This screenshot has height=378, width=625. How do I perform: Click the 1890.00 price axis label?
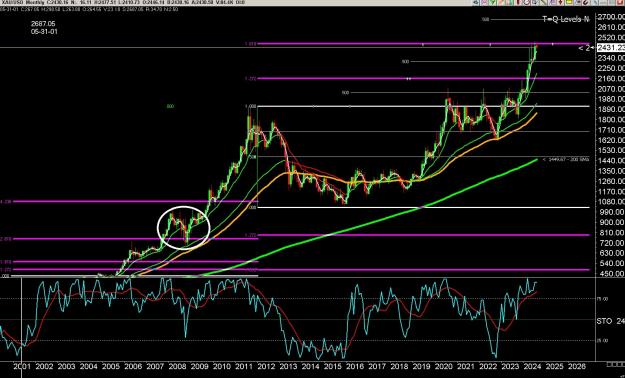[x=611, y=109]
